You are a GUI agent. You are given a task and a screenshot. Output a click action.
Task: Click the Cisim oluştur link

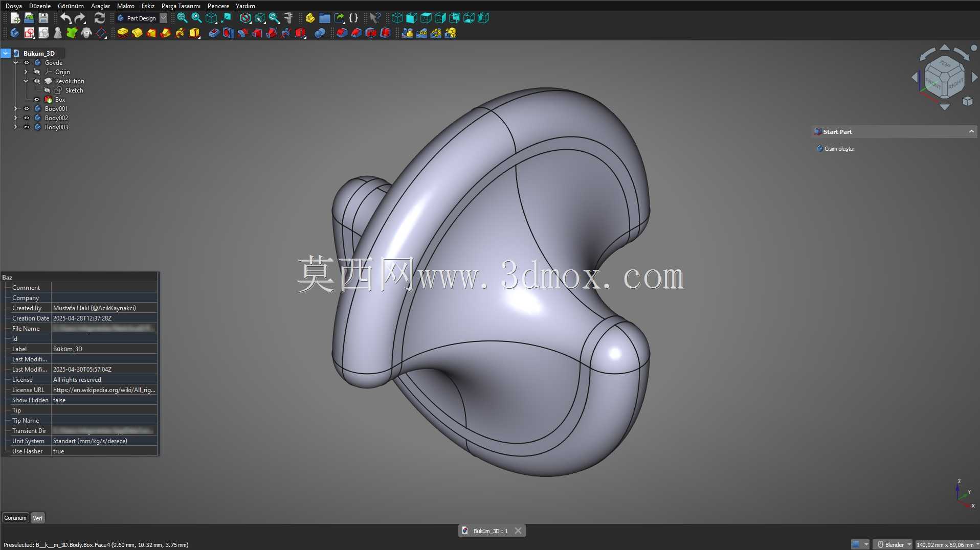[839, 149]
